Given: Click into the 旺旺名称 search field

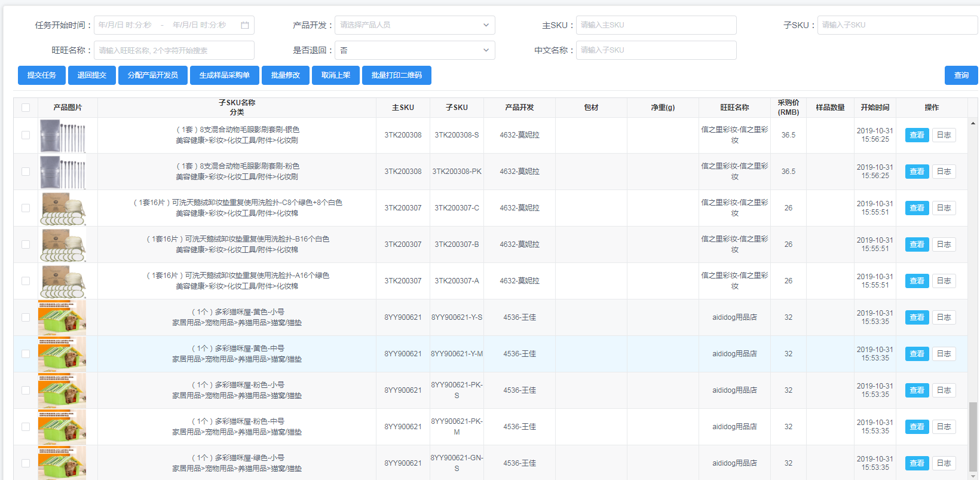Looking at the screenshot, I should [x=174, y=50].
